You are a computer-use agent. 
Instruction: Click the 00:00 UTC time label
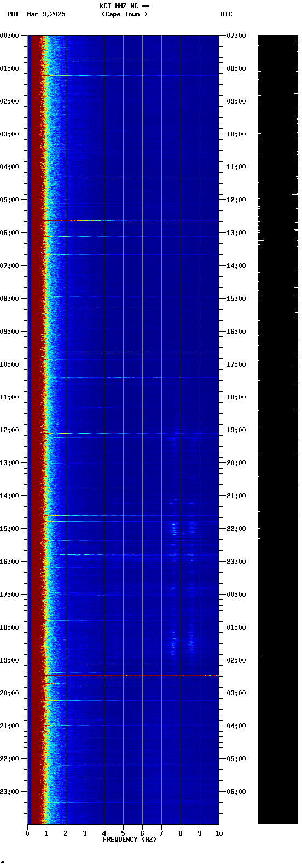(x=236, y=595)
